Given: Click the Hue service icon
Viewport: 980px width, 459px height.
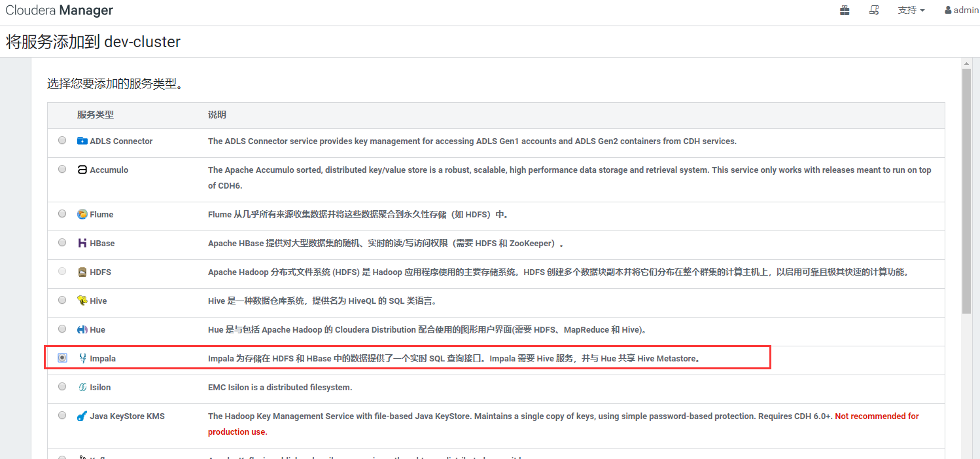Looking at the screenshot, I should [x=82, y=329].
